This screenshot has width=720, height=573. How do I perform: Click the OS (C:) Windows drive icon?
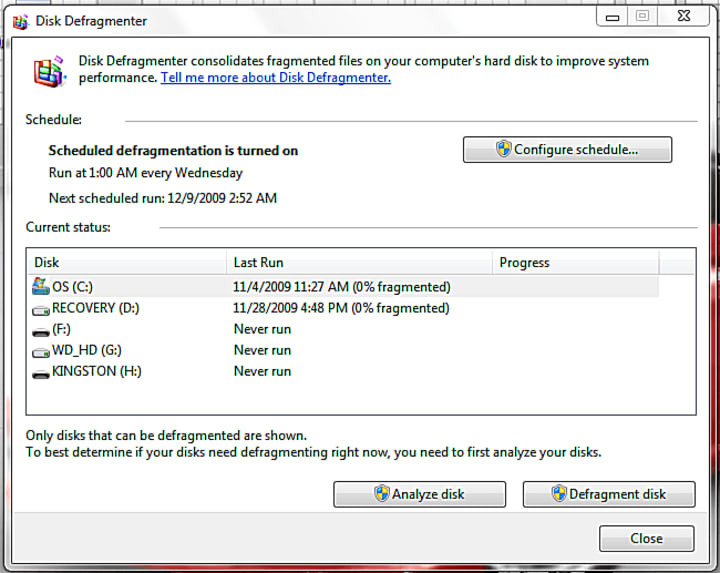(41, 286)
